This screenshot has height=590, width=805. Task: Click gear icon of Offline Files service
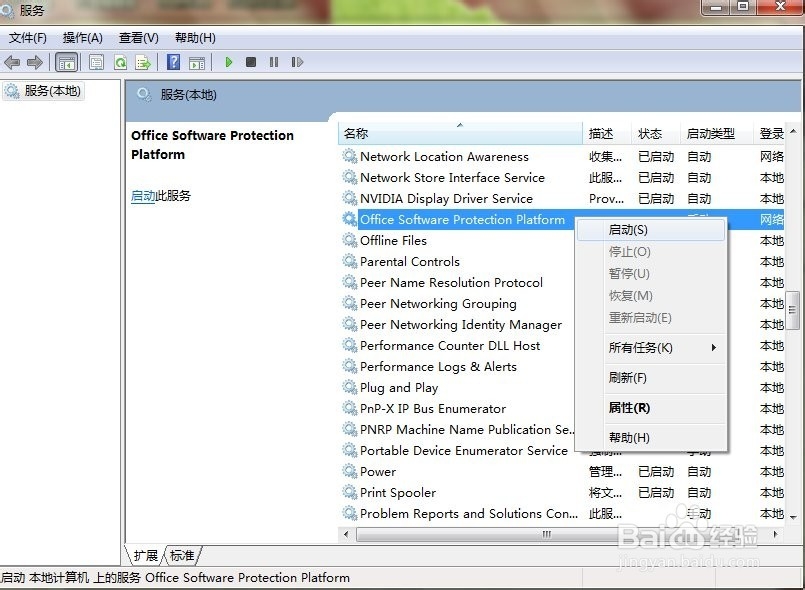(350, 240)
